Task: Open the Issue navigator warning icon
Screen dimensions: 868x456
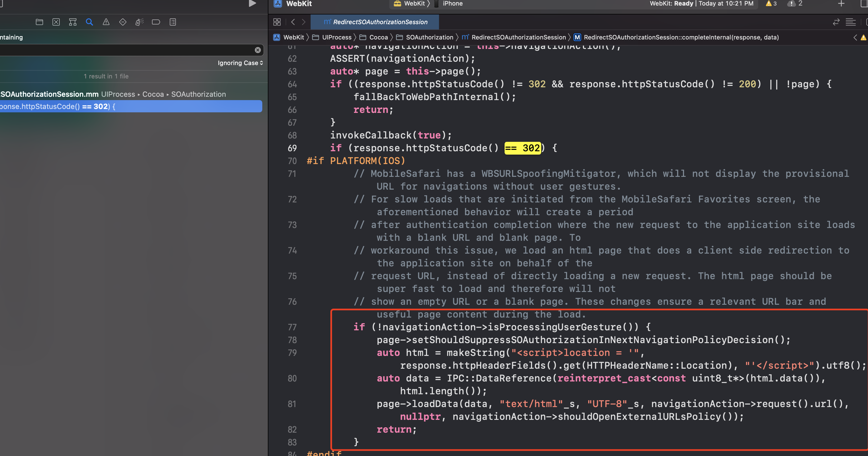Action: [x=106, y=22]
